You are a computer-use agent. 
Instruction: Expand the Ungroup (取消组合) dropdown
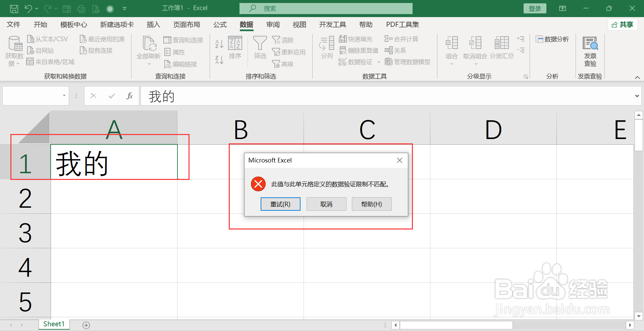point(476,64)
